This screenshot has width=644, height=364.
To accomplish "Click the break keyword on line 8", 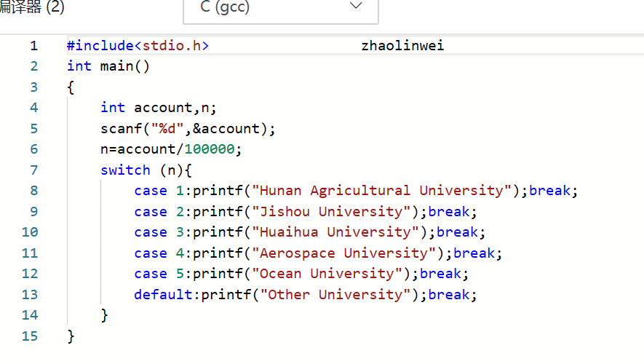I will (551, 191).
